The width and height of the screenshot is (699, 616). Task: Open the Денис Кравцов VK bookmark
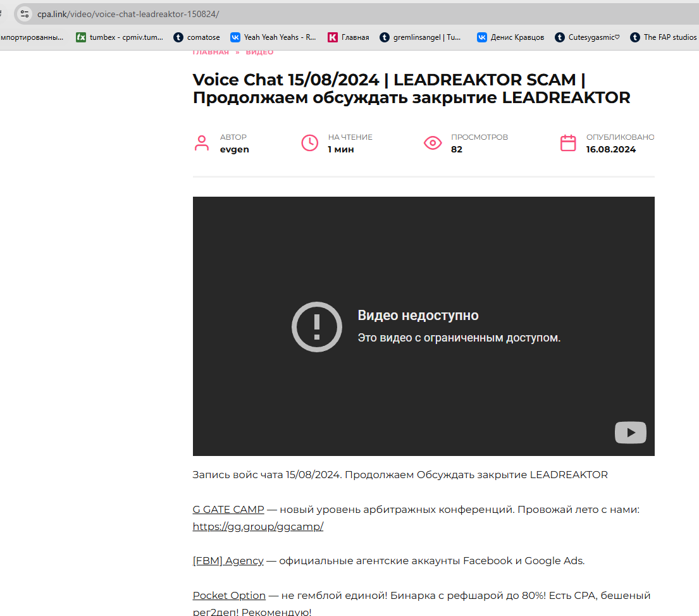tap(510, 37)
